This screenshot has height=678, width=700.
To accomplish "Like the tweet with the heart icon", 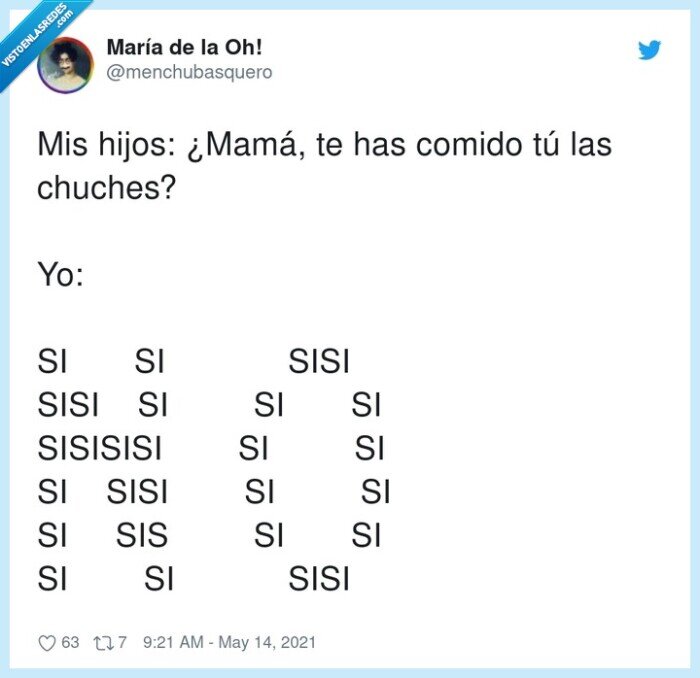I will tap(46, 643).
